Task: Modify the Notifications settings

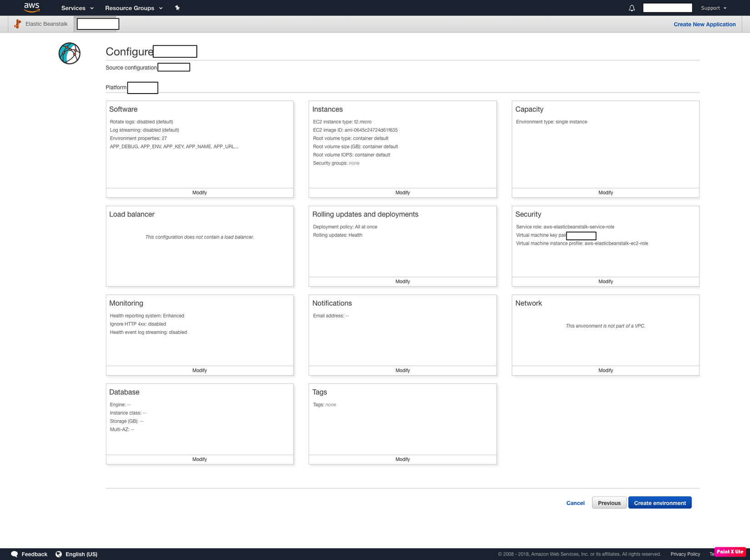Action: 403,371
